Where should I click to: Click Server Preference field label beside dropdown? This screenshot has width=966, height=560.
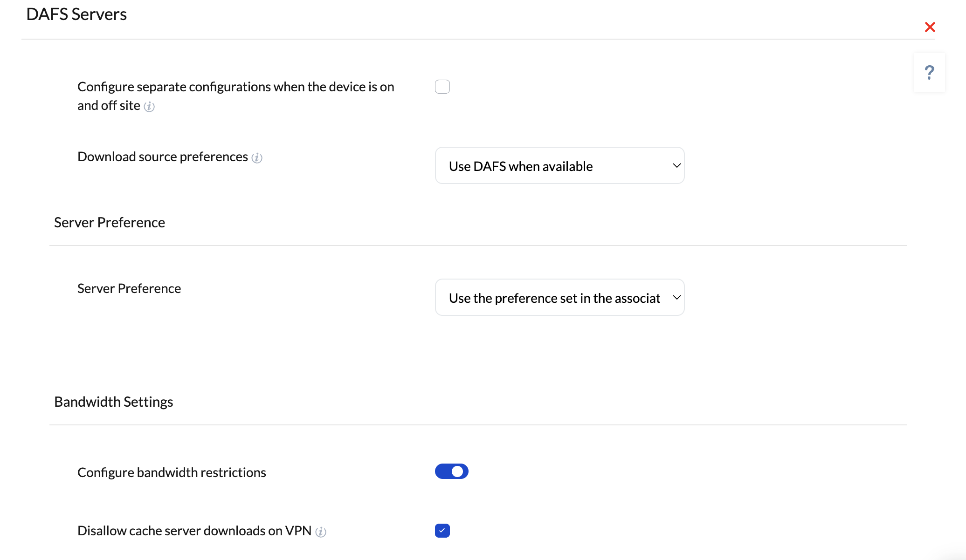pyautogui.click(x=129, y=289)
